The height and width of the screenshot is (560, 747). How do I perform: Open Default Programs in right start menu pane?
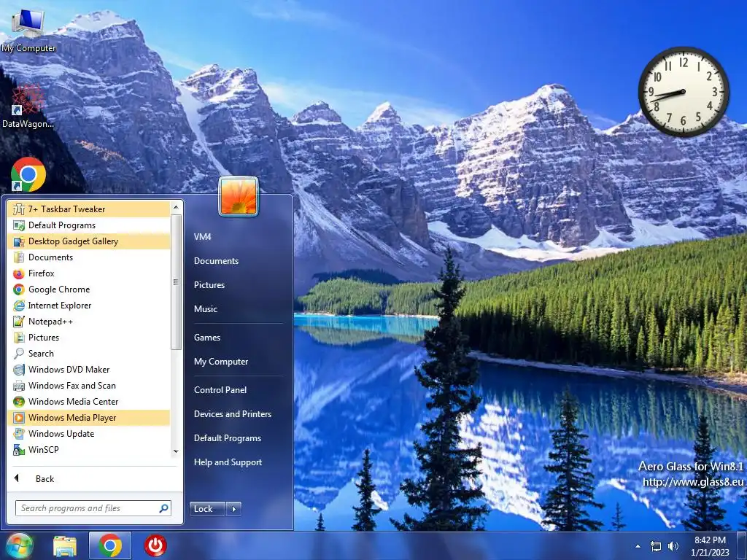pos(228,438)
